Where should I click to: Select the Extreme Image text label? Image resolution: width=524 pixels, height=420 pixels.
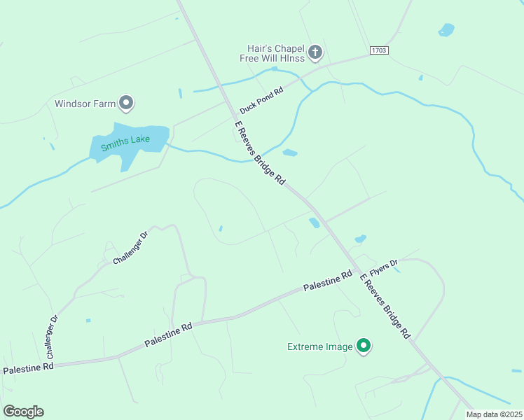point(320,346)
